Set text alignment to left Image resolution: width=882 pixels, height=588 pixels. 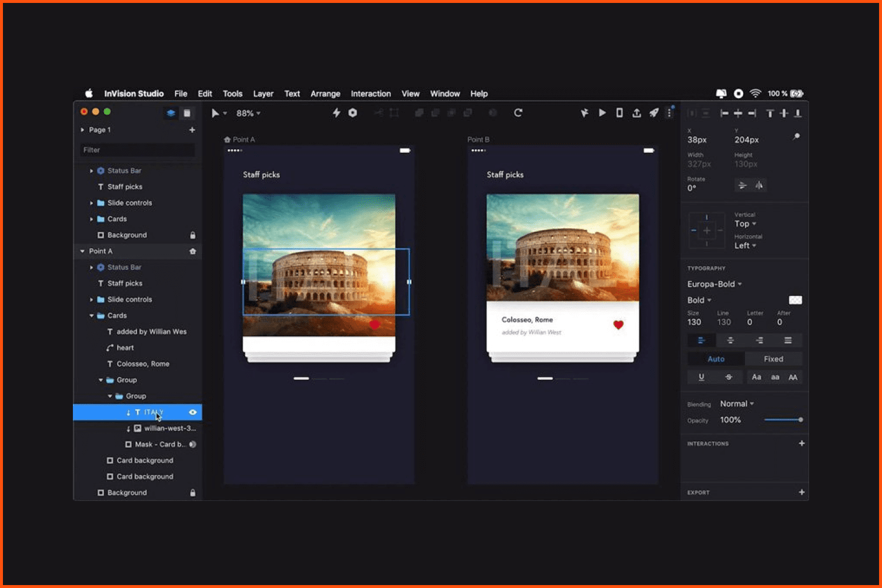click(701, 340)
